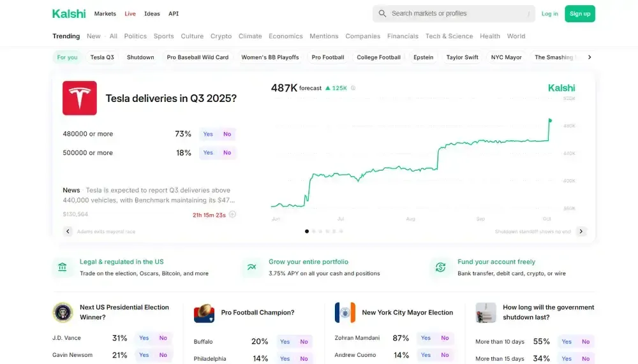Open the Markets nav menu

pyautogui.click(x=105, y=13)
